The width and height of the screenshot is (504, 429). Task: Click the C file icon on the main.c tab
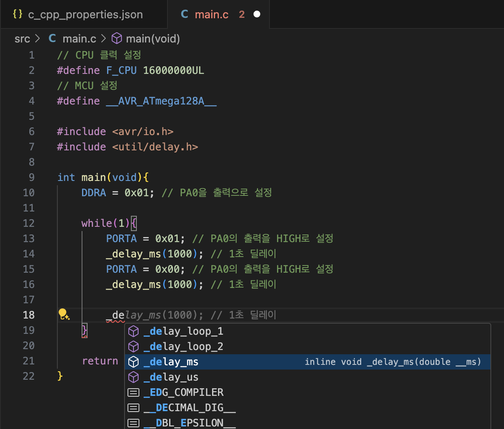click(x=184, y=14)
